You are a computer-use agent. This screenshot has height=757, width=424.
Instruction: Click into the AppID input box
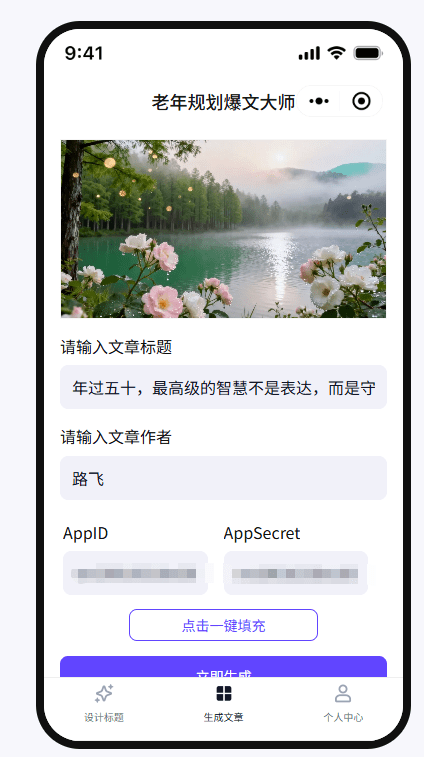coord(135,573)
